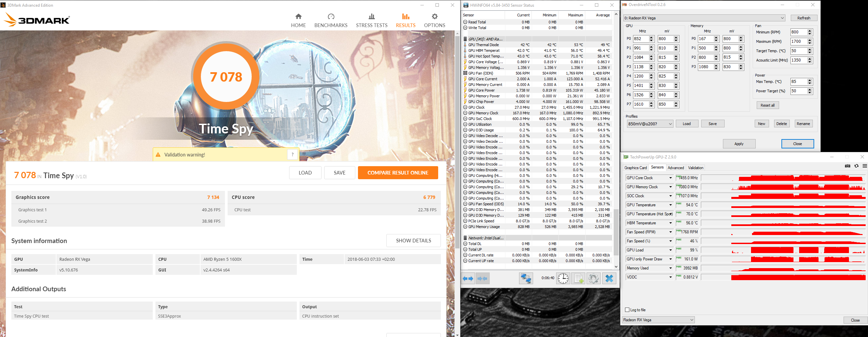Viewport: 868px width, 337px height.
Task: Click the GPU-Z title bar icon
Action: click(626, 157)
